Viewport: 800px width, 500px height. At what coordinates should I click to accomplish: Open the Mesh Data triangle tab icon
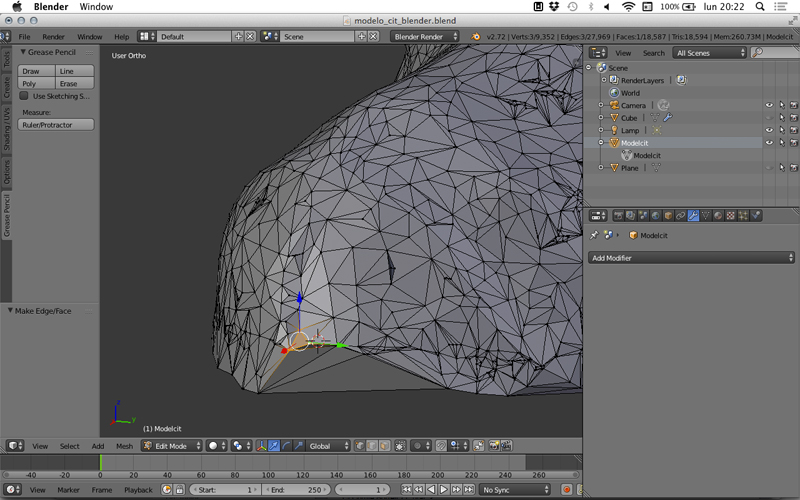pos(706,216)
